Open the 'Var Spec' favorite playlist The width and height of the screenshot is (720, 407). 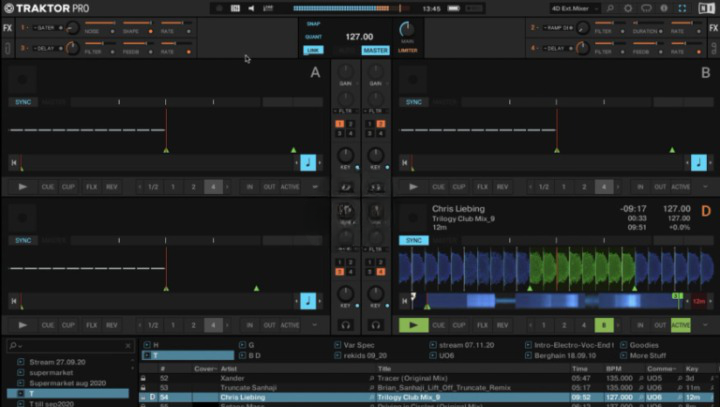[359, 345]
